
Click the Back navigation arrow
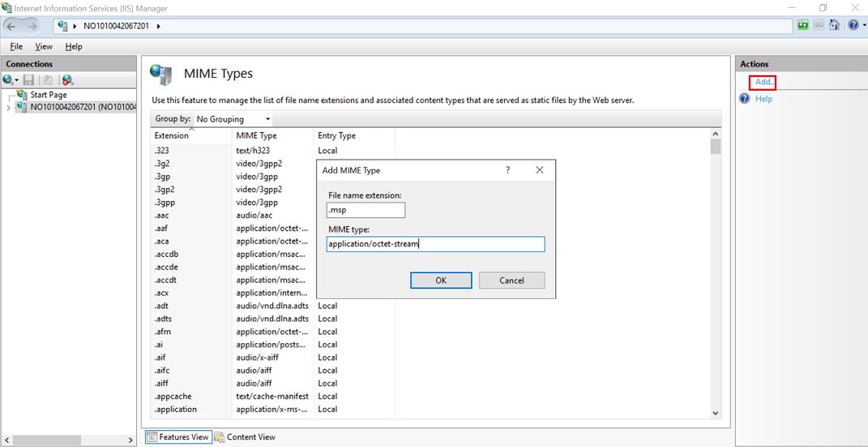[x=11, y=26]
